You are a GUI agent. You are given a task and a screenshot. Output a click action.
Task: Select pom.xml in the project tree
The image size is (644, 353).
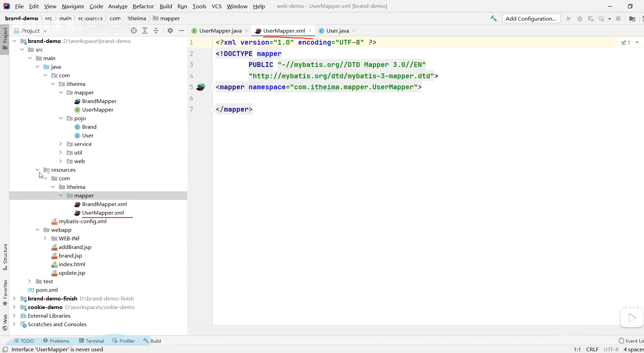[x=47, y=290]
